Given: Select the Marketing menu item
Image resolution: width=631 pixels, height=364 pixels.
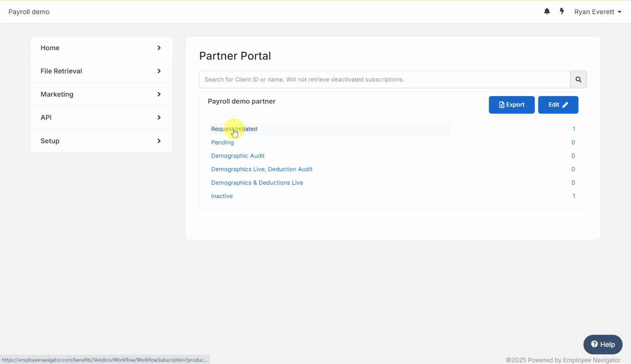Looking at the screenshot, I should click(x=102, y=94).
